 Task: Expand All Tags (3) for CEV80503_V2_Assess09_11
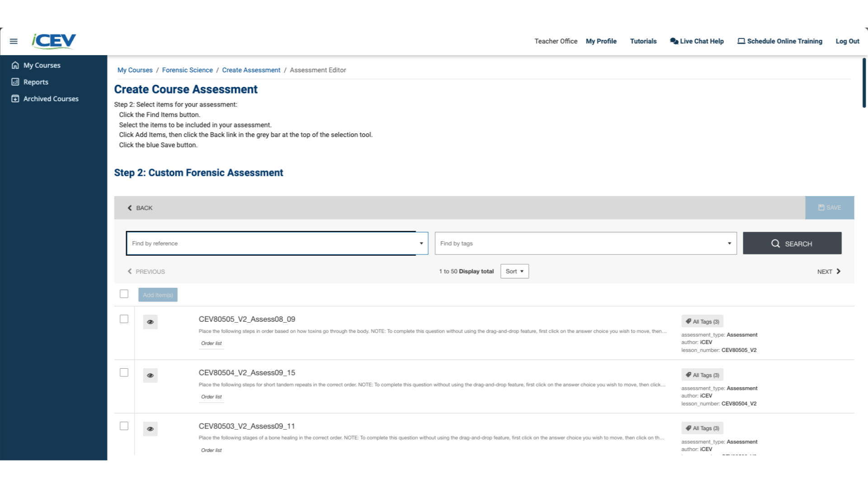[x=703, y=428]
